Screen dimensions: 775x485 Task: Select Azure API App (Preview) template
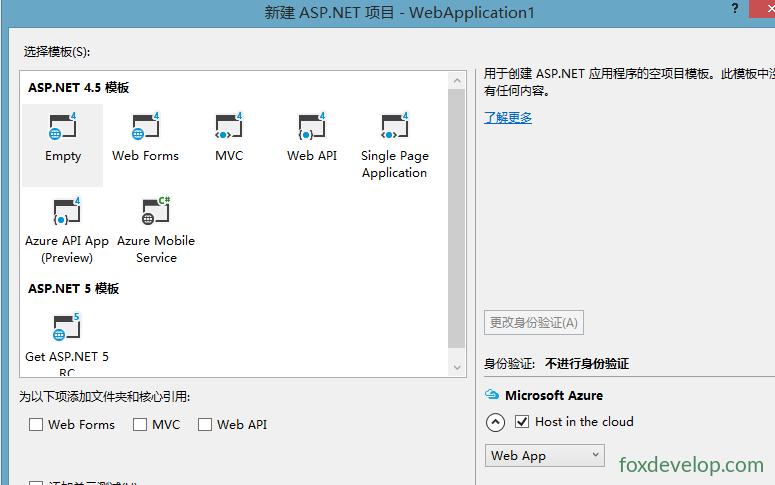[67, 212]
